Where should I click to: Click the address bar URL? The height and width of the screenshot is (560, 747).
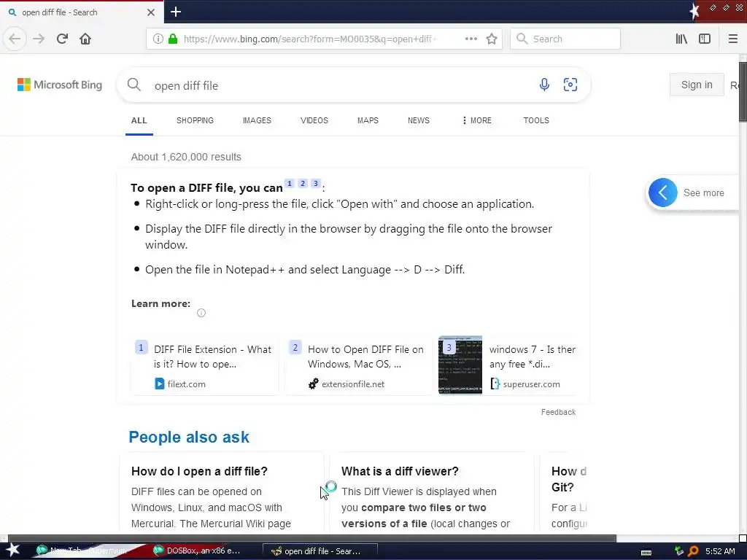309,39
